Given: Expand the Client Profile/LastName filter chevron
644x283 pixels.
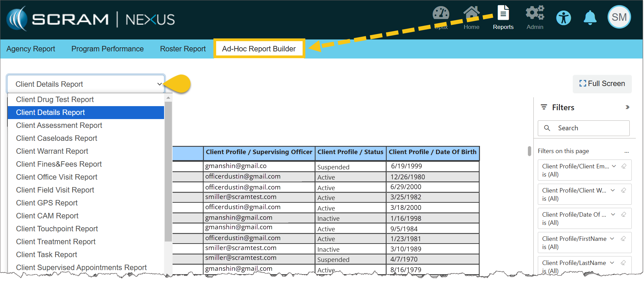Looking at the screenshot, I should coord(612,263).
